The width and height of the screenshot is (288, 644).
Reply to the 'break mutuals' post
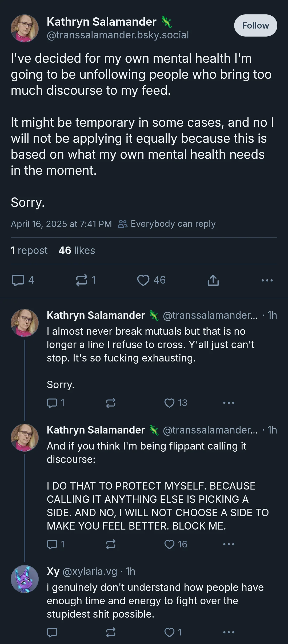pos(55,403)
